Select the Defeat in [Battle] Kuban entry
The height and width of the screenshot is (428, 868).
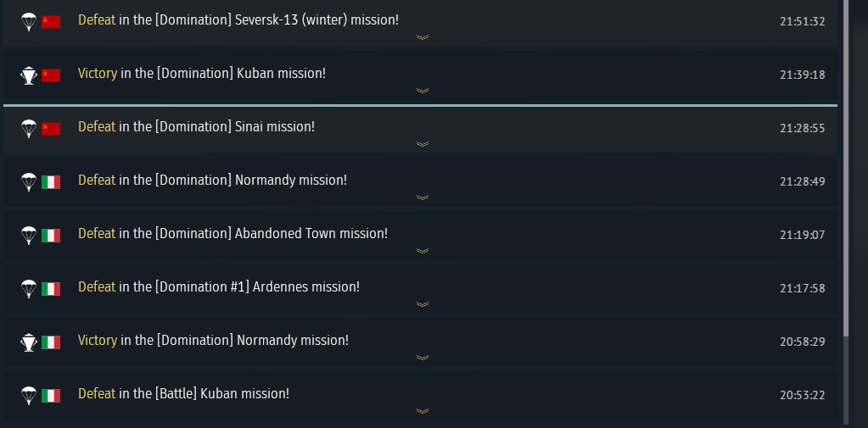[x=183, y=394]
